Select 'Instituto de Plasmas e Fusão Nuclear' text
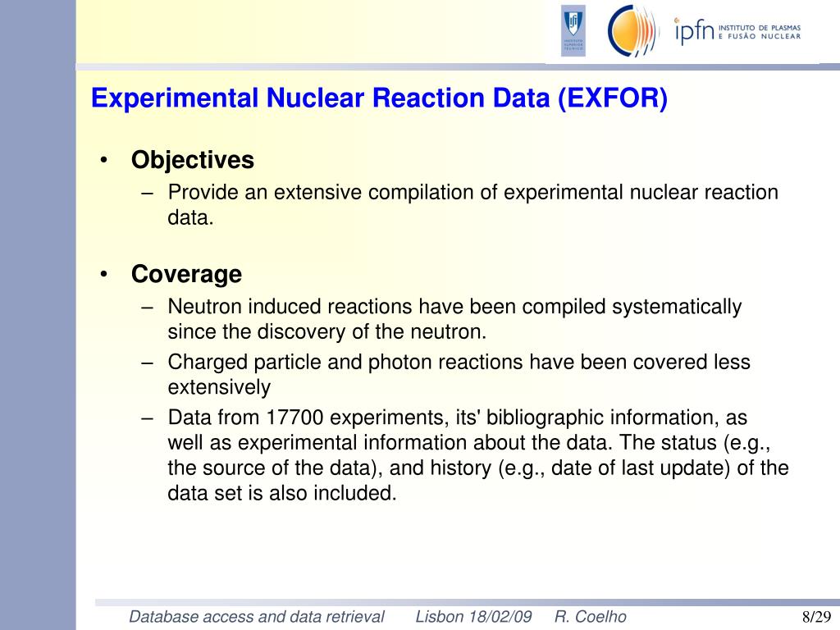 coord(760,32)
